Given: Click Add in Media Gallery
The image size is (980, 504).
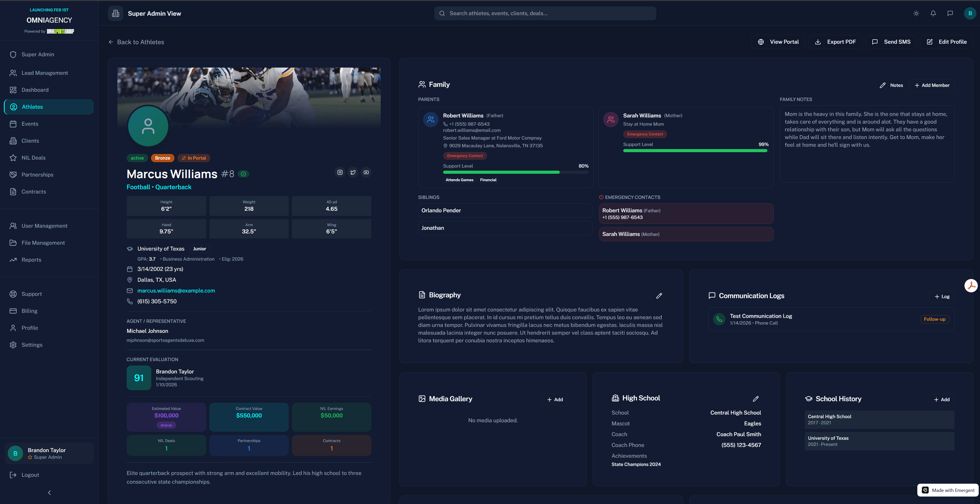Looking at the screenshot, I should click(x=555, y=400).
